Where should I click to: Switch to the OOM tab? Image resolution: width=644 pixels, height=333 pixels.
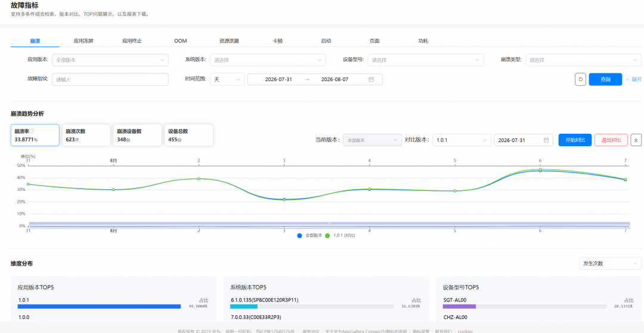[x=180, y=41]
